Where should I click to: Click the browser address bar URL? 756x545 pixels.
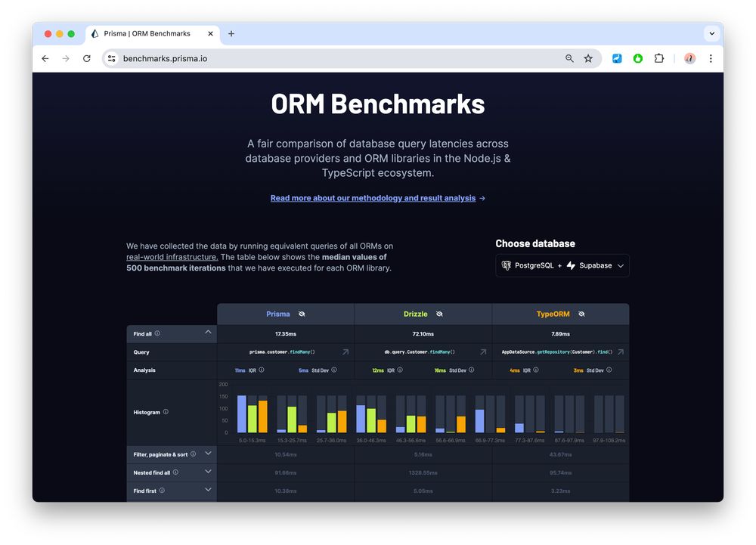point(166,58)
